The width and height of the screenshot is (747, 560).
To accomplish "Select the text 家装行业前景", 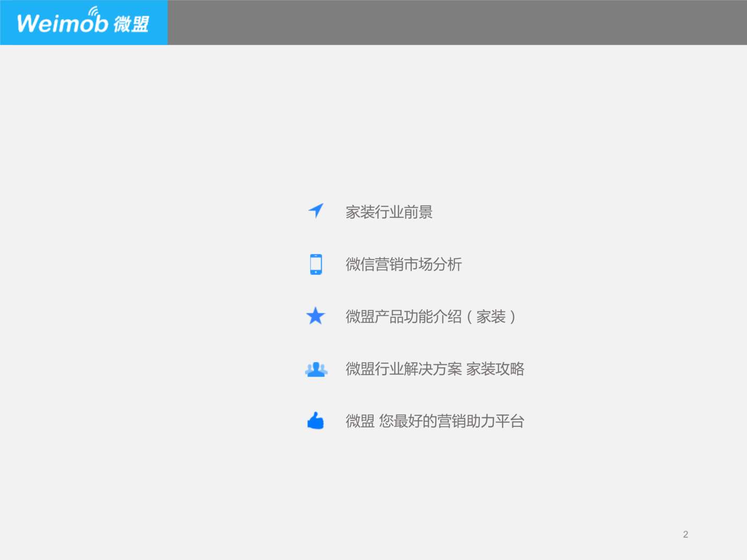I will point(389,212).
